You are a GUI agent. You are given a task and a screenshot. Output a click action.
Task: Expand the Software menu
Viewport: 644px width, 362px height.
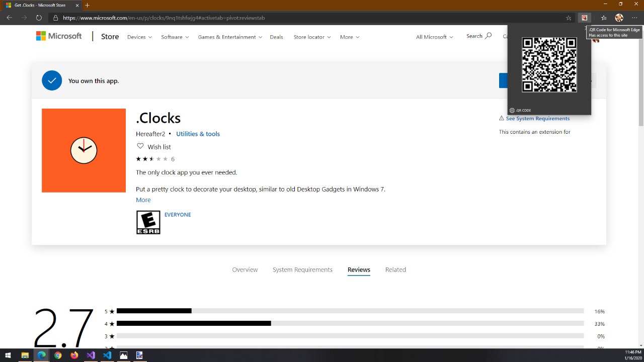(x=175, y=37)
